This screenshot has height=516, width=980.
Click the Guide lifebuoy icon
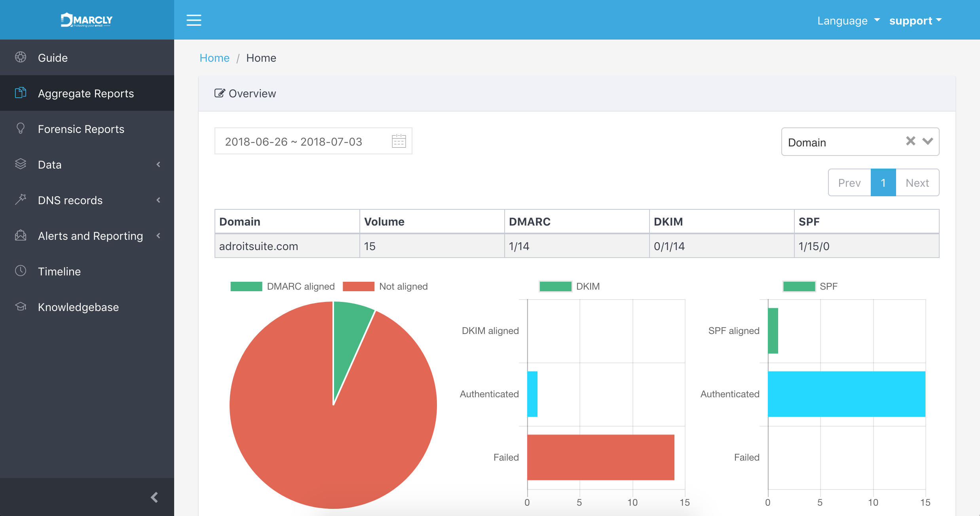pyautogui.click(x=21, y=57)
